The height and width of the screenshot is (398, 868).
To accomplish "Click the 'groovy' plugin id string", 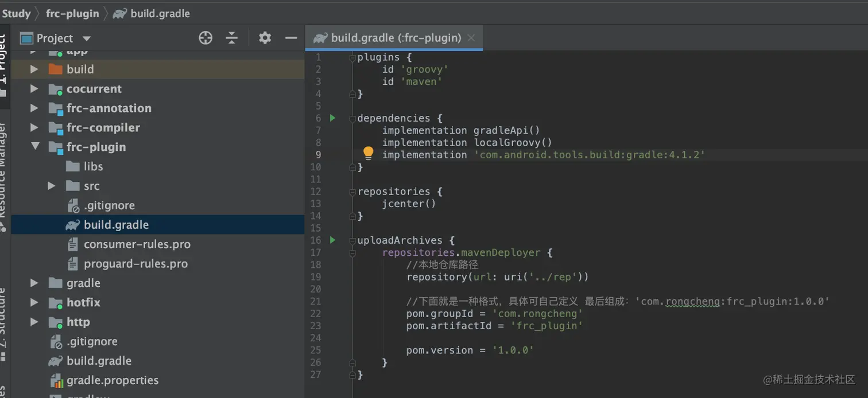I will 424,69.
